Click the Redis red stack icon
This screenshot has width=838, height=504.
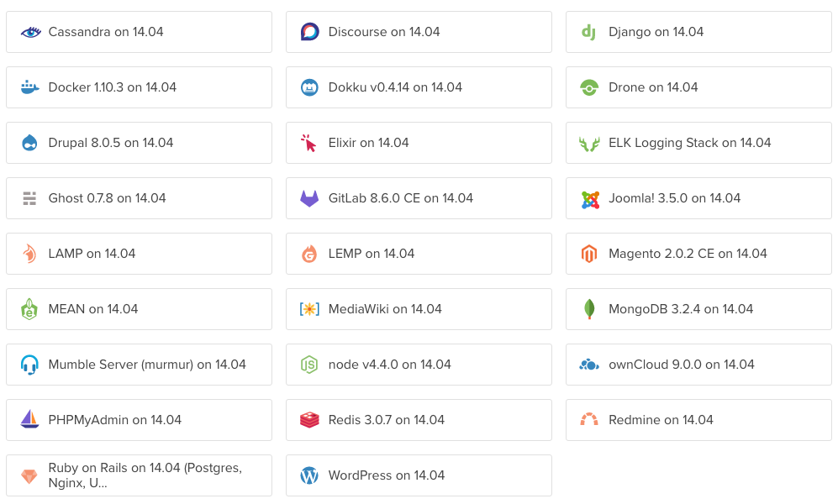[x=309, y=420]
